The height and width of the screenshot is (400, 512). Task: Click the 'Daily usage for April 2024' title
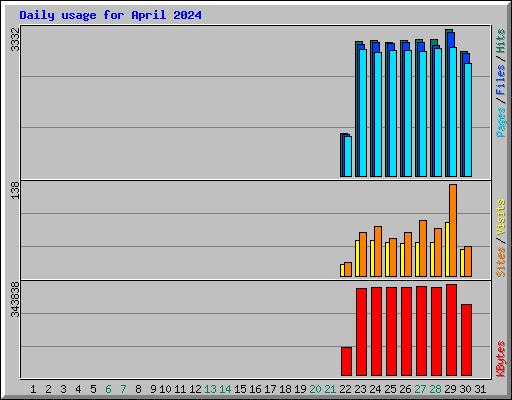(110, 15)
